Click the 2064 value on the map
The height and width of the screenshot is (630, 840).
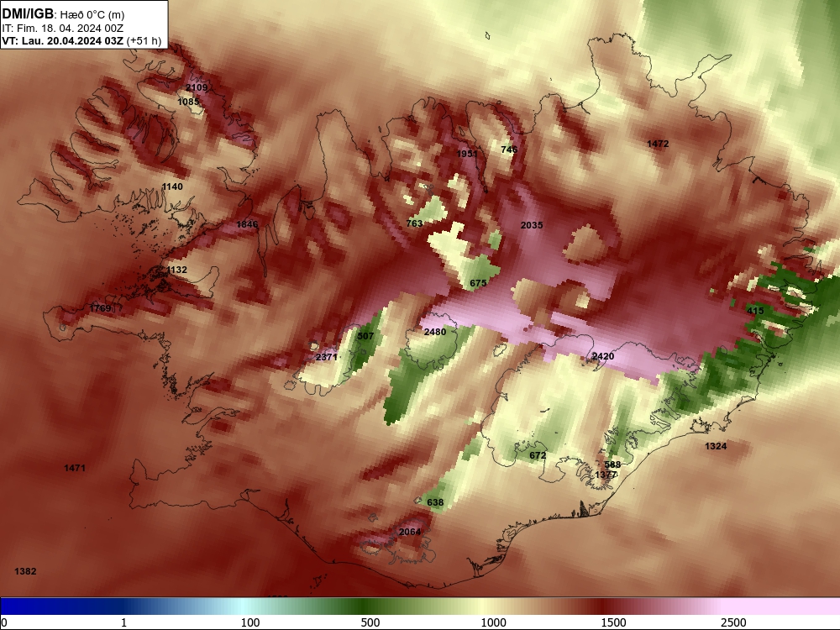(410, 532)
